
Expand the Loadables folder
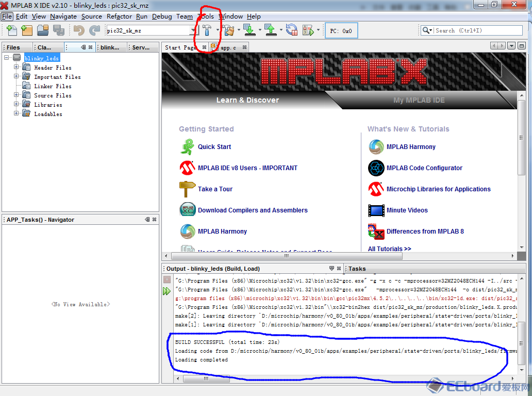click(16, 113)
